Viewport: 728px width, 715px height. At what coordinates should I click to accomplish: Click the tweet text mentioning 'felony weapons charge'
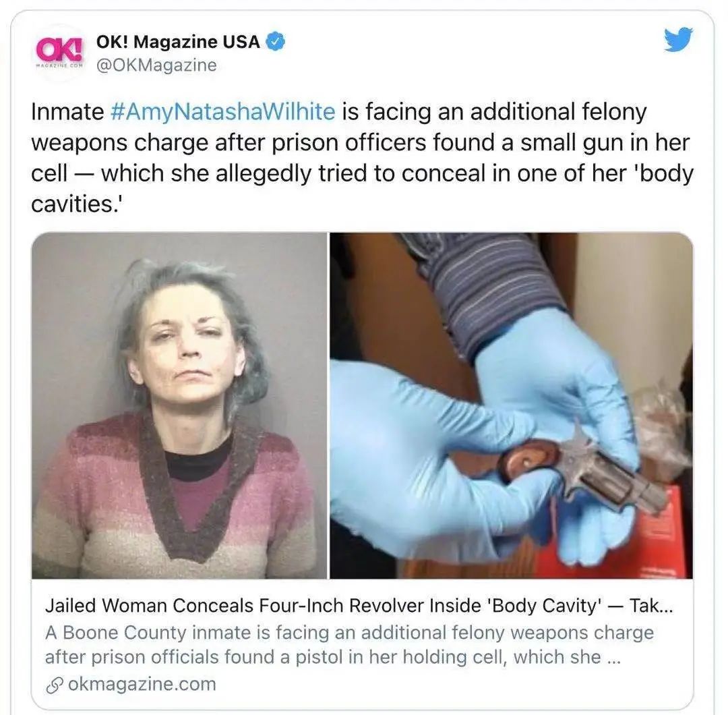pos(362,158)
